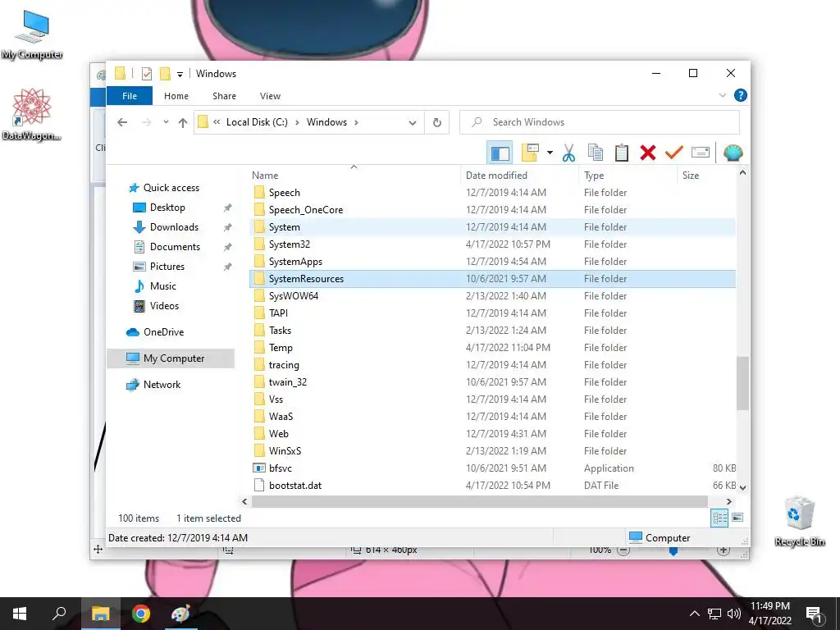Click the orange checkmark Properties icon
Image resolution: width=840 pixels, height=630 pixels.
tap(674, 153)
